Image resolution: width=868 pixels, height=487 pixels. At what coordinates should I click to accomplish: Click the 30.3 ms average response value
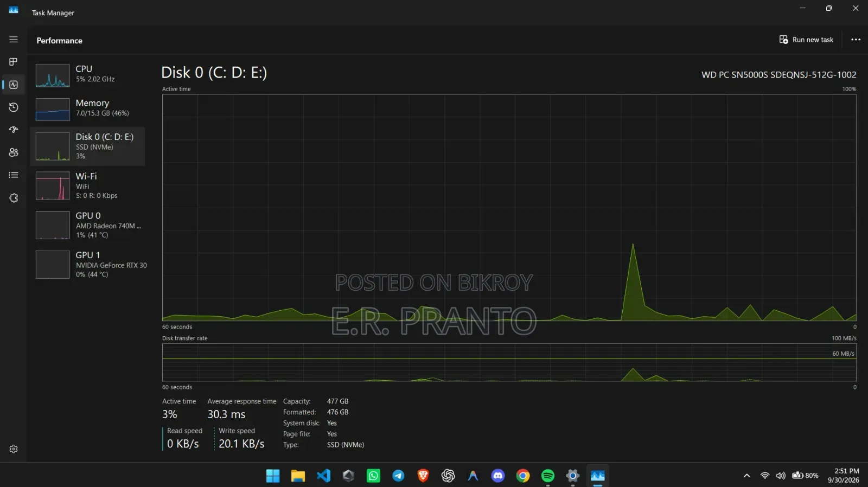pos(226,414)
